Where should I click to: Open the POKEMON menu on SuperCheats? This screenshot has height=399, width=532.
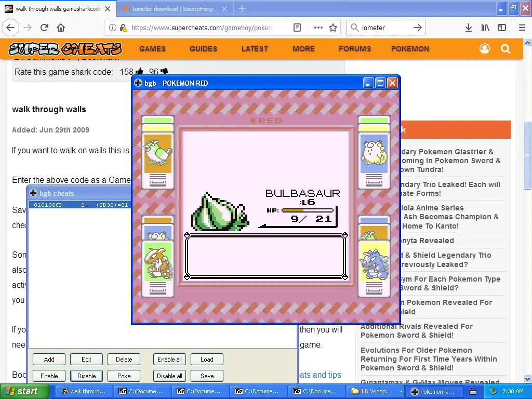(410, 49)
